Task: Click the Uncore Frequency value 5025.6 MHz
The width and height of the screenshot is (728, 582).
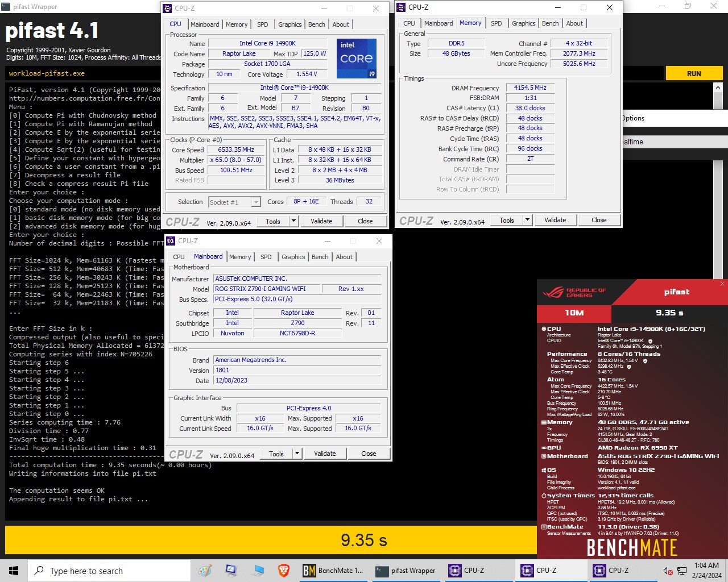Action: click(x=579, y=64)
